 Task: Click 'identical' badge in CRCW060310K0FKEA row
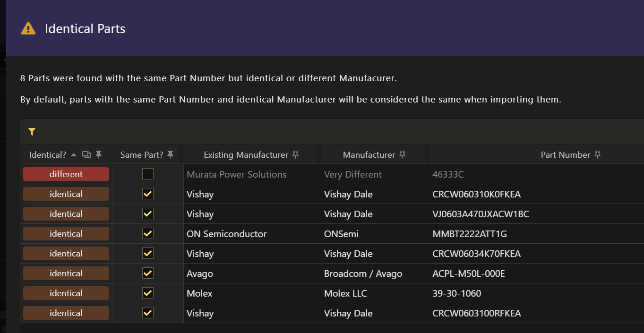[66, 194]
